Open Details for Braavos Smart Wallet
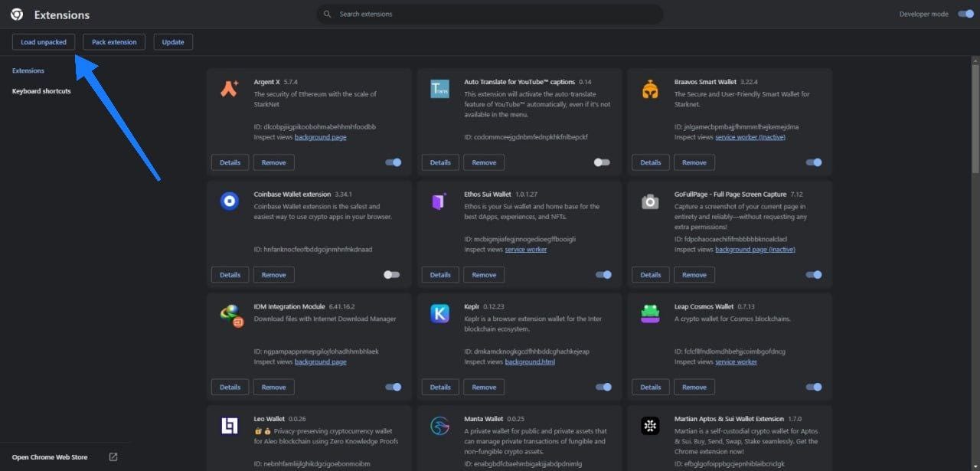This screenshot has height=471, width=980. (651, 162)
